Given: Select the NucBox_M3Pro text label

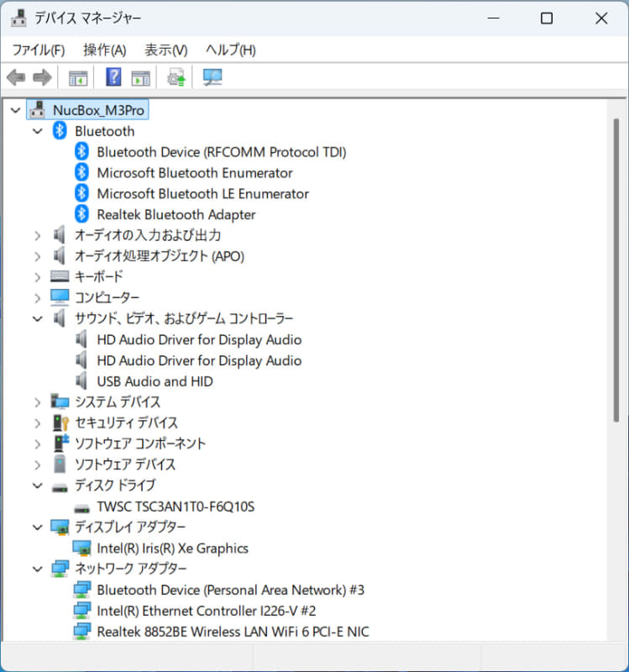Looking at the screenshot, I should click(98, 110).
